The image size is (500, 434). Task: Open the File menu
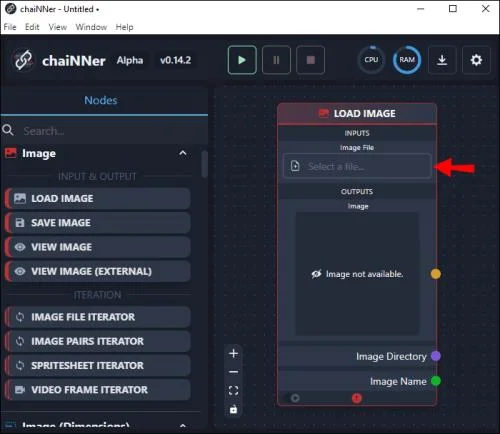click(x=10, y=27)
